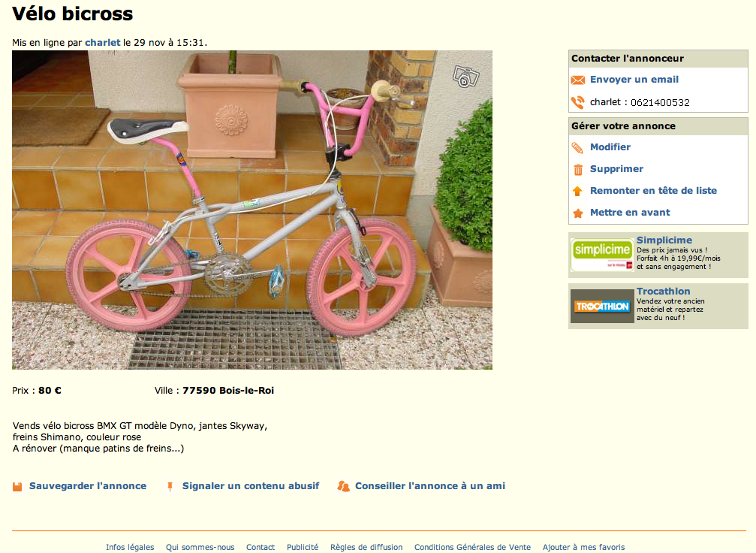Open Règles de diffusion in the footer
756x553 pixels.
click(x=366, y=547)
